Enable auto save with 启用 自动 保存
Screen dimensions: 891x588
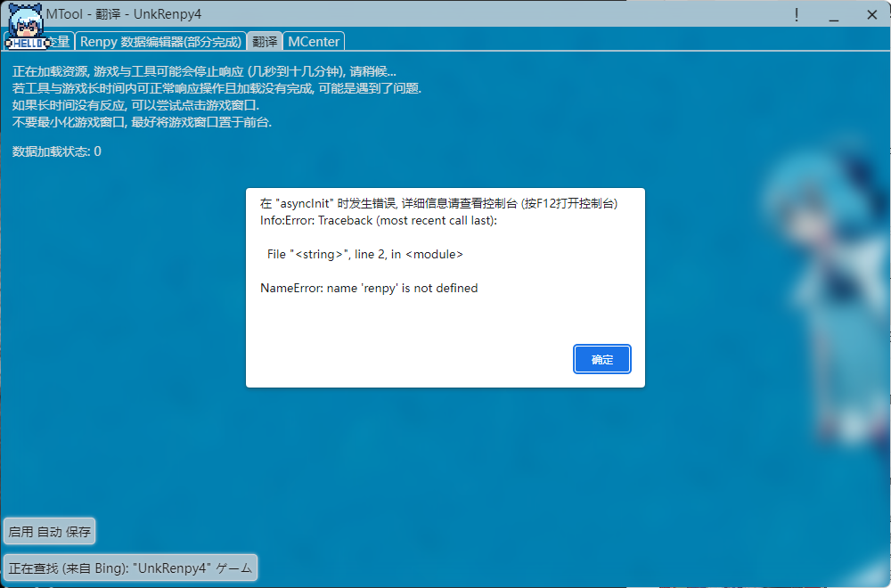(x=50, y=532)
